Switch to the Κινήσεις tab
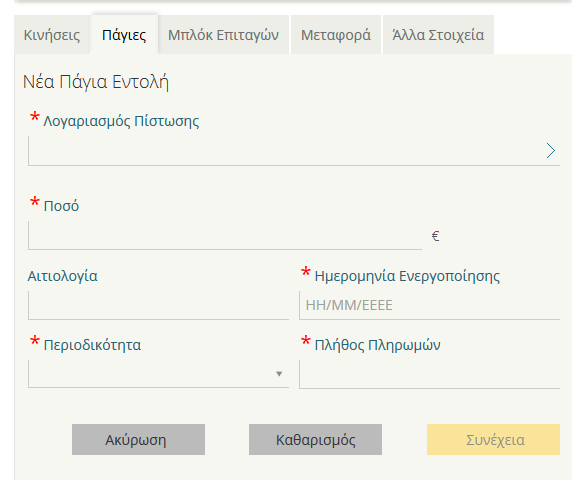This screenshot has height=480, width=572. [x=52, y=35]
